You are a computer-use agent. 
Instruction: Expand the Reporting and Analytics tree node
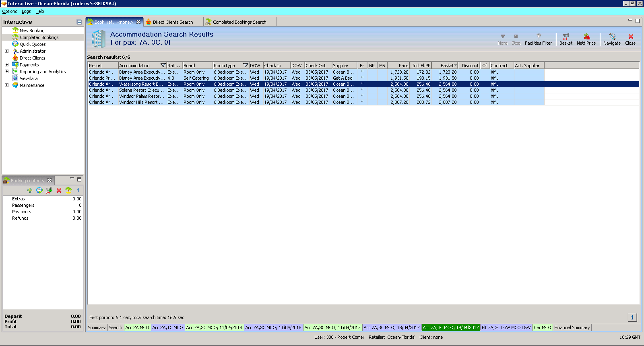(x=6, y=72)
